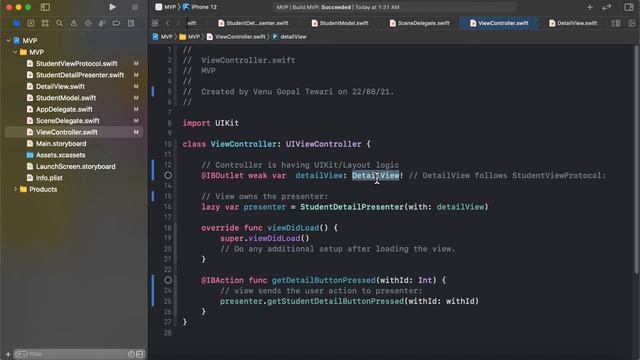The width and height of the screenshot is (640, 360).
Task: Click viewDidLoad function name
Action: coord(293,228)
